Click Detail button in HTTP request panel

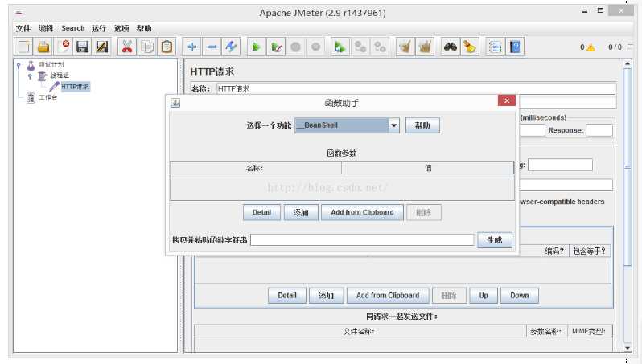287,295
